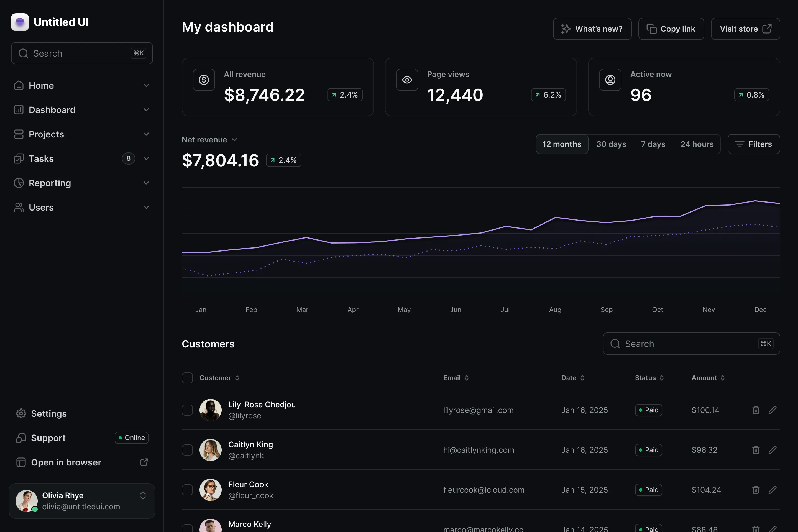Select the 24 hours time range tab
The width and height of the screenshot is (798, 532).
697,144
